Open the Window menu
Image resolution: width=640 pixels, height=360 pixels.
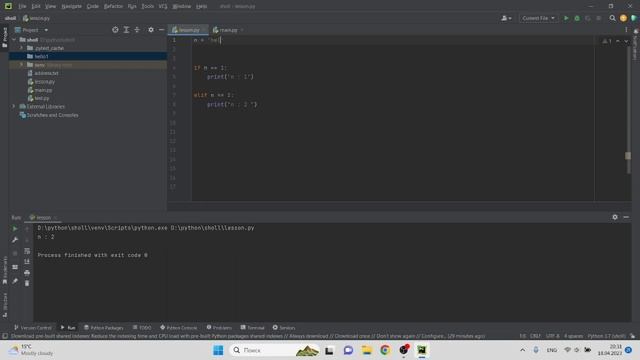click(182, 6)
